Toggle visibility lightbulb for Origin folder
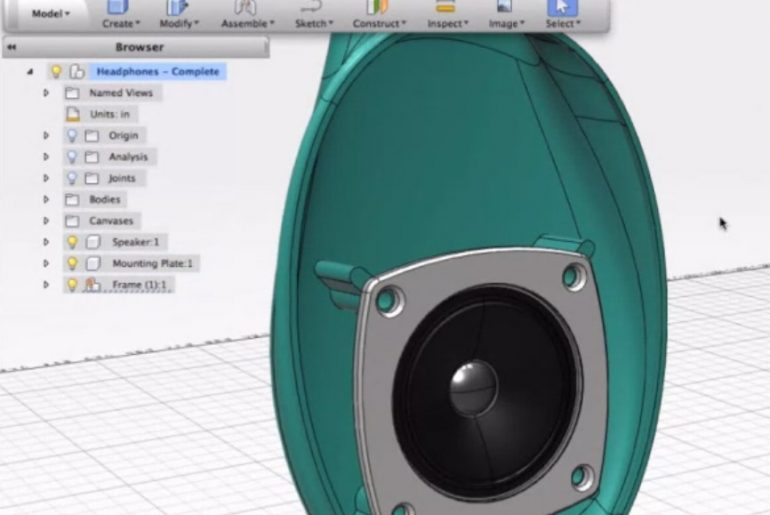770x515 pixels. click(x=72, y=135)
